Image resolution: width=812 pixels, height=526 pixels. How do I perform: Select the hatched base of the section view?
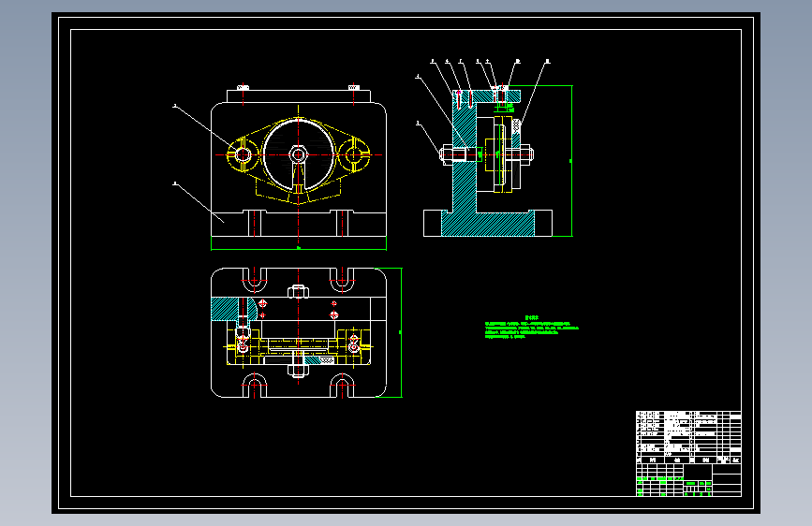[x=488, y=225]
